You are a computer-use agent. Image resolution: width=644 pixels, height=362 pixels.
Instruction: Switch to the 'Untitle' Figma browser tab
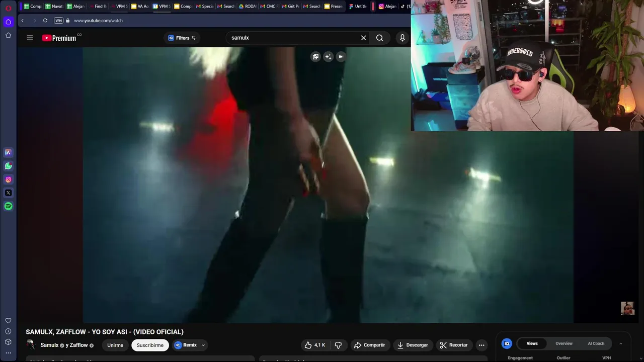(x=358, y=7)
